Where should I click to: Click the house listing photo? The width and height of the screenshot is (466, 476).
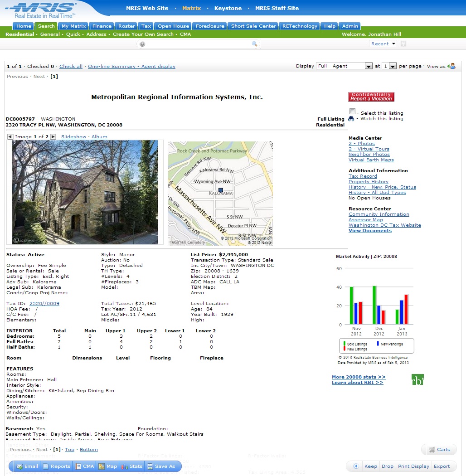pyautogui.click(x=85, y=192)
